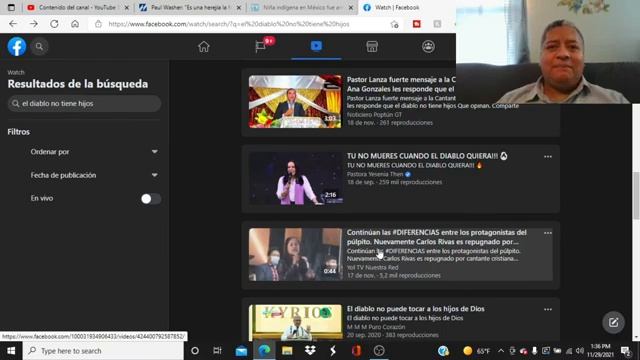The image size is (640, 360).
Task: Open 'Yol TV Nuestra Red' page link
Action: 372,267
